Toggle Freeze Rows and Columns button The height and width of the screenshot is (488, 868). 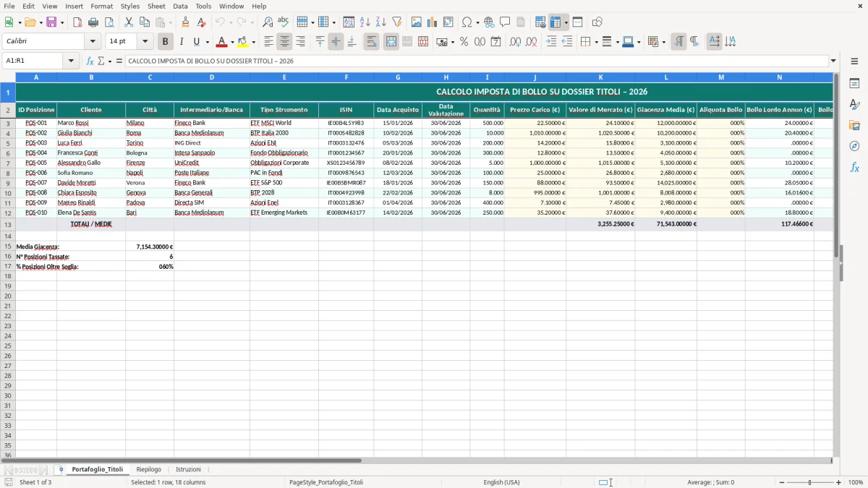tap(556, 22)
